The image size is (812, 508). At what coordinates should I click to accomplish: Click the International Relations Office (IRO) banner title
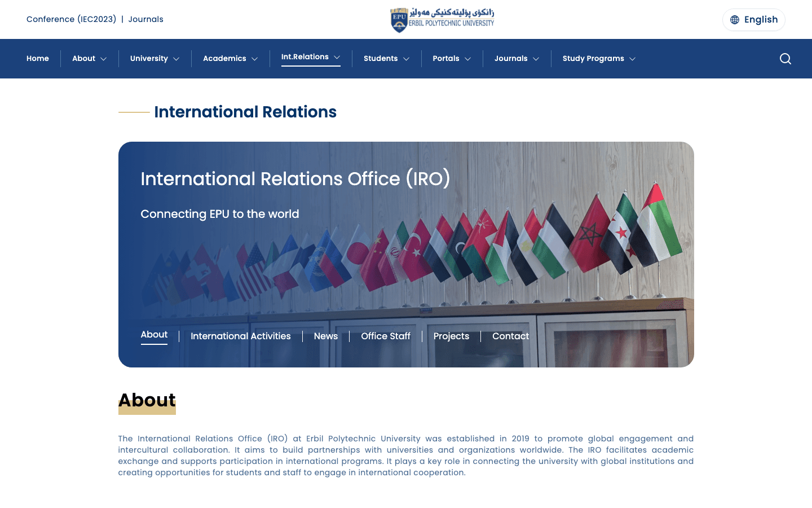point(295,179)
